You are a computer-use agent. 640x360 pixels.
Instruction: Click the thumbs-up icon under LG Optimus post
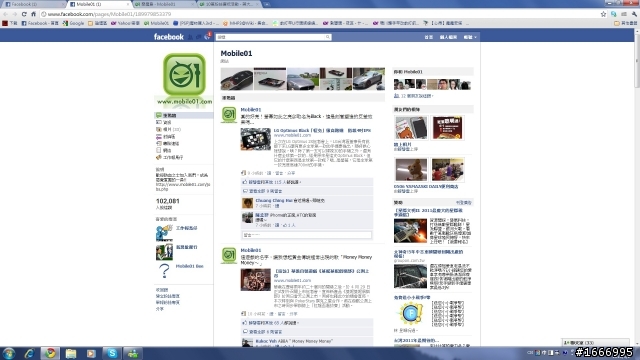(244, 182)
